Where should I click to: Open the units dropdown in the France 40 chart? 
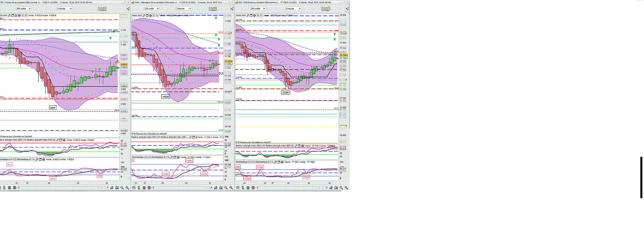[23, 9]
